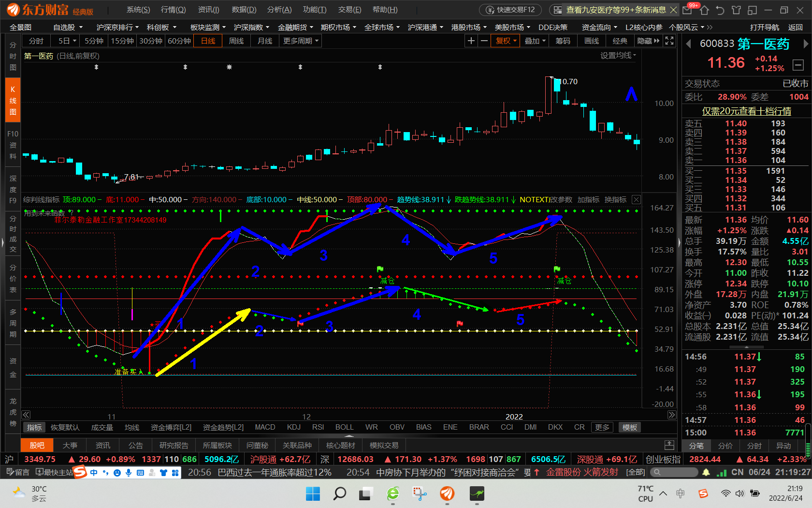Select 资讯 tab beside 大事

coord(102,445)
